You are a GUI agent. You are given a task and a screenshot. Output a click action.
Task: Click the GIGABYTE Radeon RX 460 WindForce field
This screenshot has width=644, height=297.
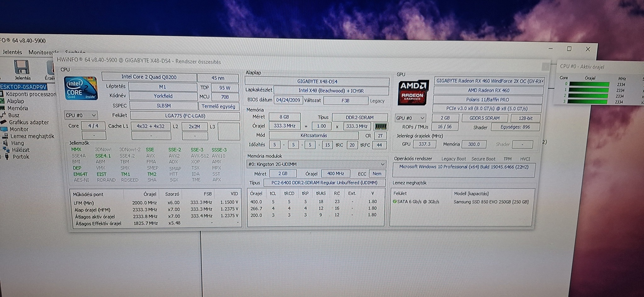pos(489,81)
